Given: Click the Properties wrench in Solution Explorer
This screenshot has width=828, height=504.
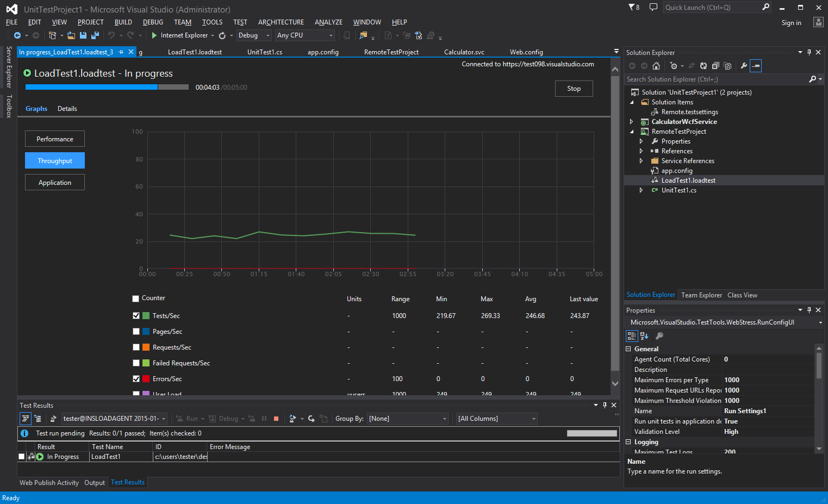Looking at the screenshot, I should (x=744, y=66).
